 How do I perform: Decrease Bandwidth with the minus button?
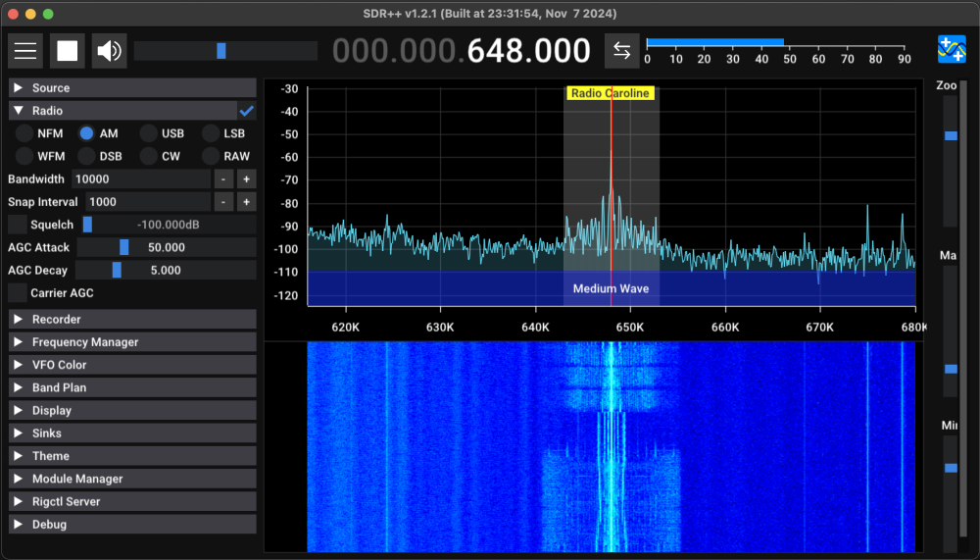pyautogui.click(x=223, y=179)
